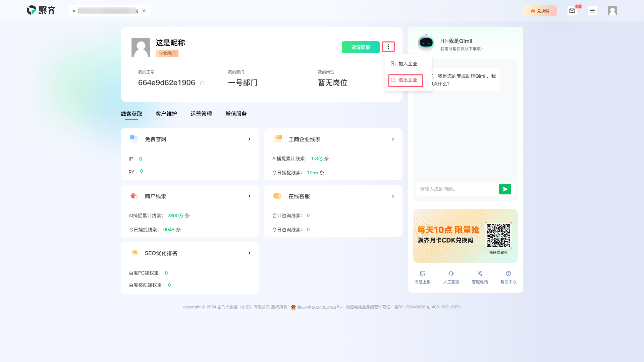The width and height of the screenshot is (644, 362).
Task: Click the 在线客服 card icon
Action: point(277,196)
